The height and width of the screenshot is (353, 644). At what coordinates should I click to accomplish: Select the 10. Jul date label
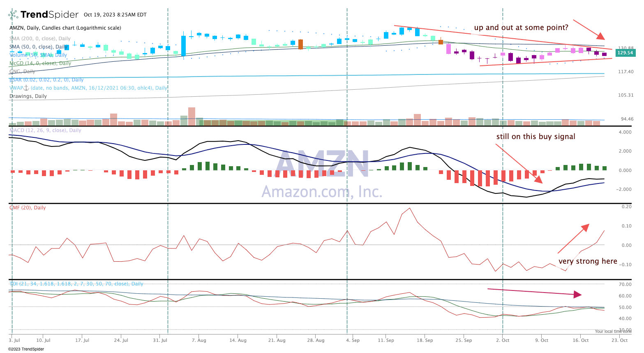[43, 340]
